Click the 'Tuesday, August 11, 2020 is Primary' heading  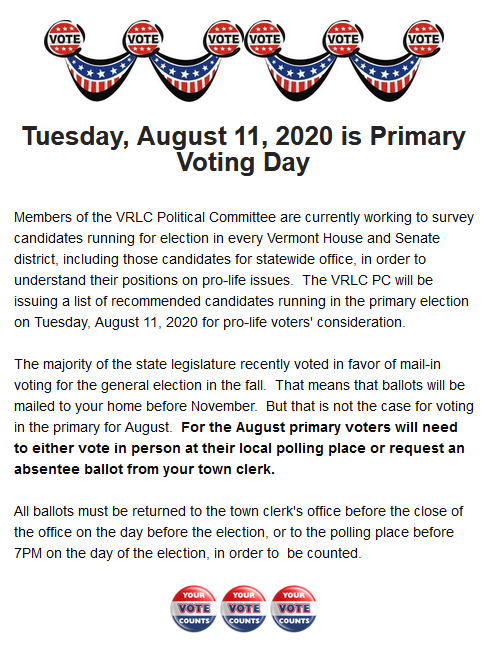pos(244,136)
